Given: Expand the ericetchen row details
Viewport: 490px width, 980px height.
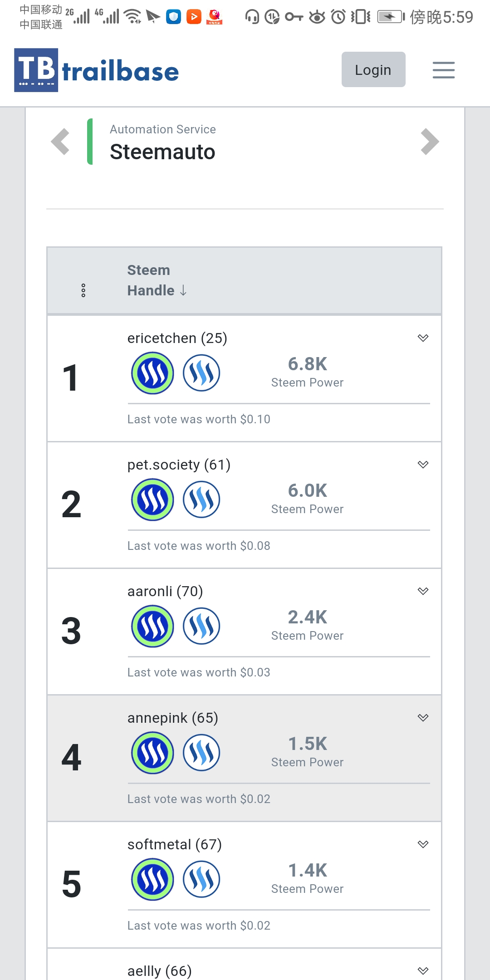Looking at the screenshot, I should [423, 338].
